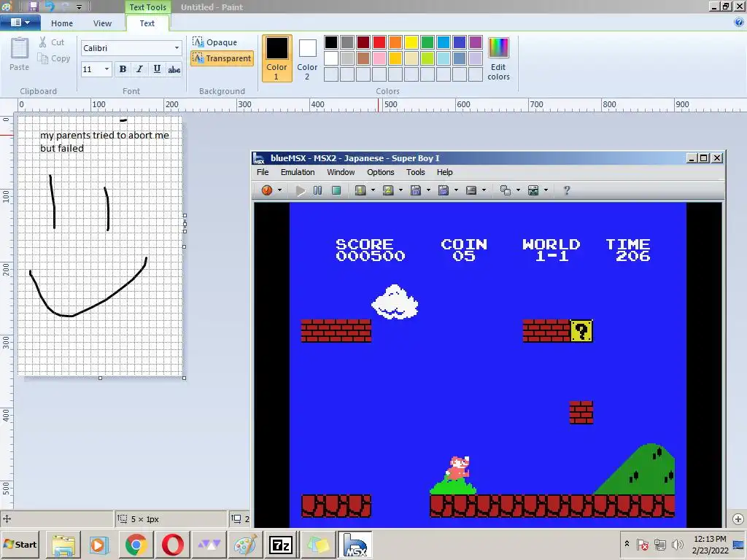Open Windows Explorer from taskbar
Image resolution: width=747 pixels, height=560 pixels.
[63, 545]
